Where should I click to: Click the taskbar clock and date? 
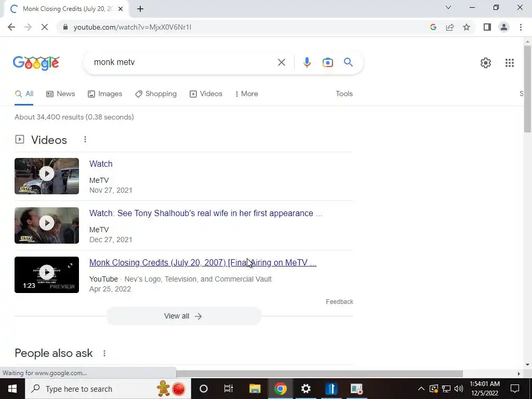[485, 389]
